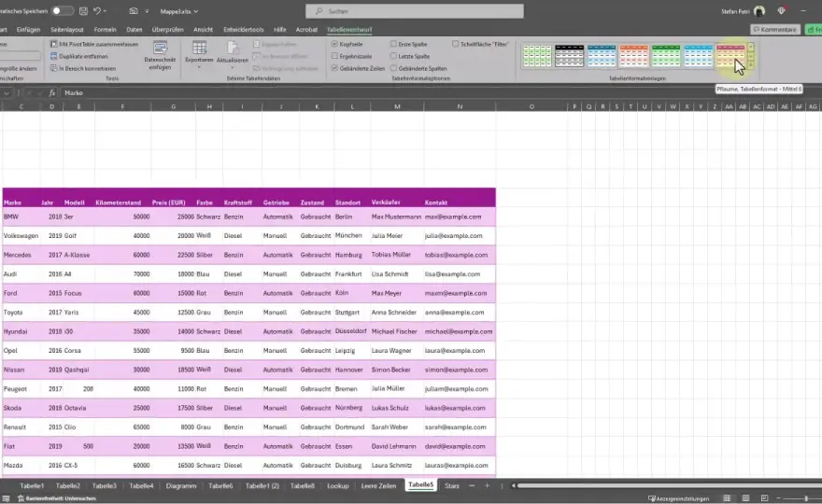Open the Ansicht ribbon tab
Image resolution: width=822 pixels, height=504 pixels.
(203, 30)
